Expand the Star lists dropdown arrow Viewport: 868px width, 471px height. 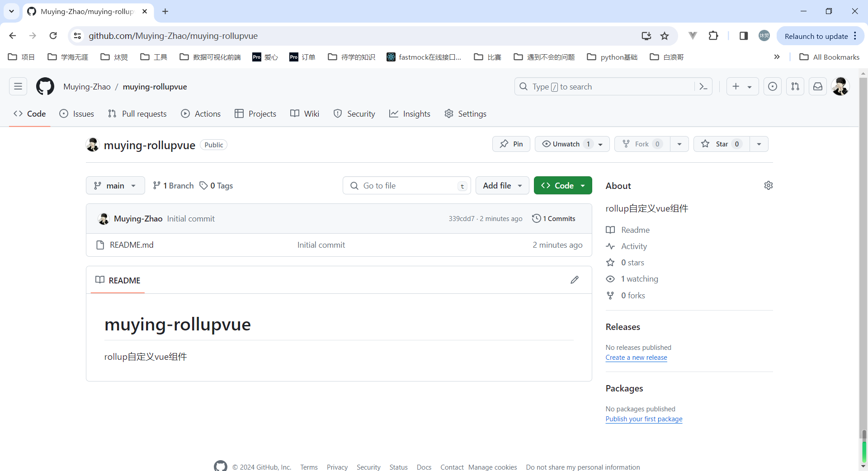tap(759, 144)
